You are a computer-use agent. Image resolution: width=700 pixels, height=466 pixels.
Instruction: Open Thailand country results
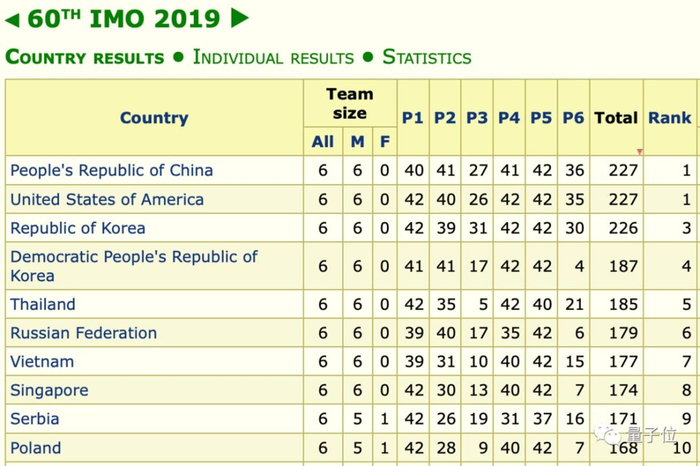coord(43,304)
